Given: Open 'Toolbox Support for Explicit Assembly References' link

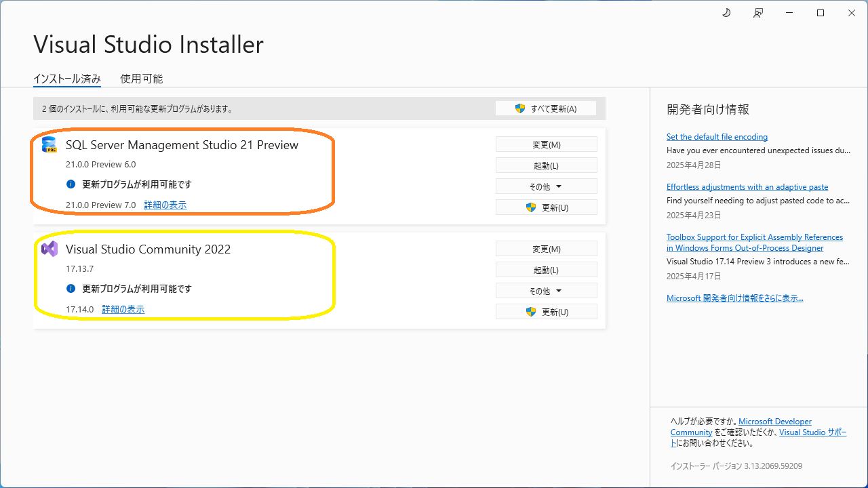Looking at the screenshot, I should 755,243.
